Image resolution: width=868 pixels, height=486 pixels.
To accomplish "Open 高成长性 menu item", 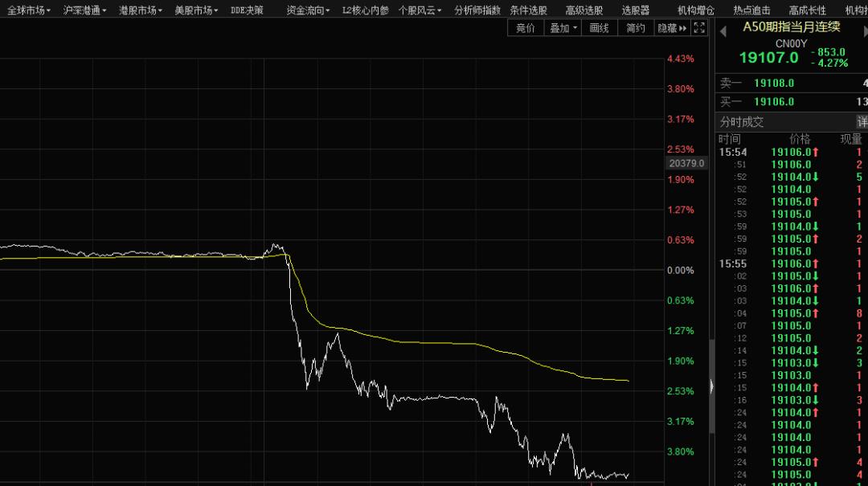I will tap(808, 10).
